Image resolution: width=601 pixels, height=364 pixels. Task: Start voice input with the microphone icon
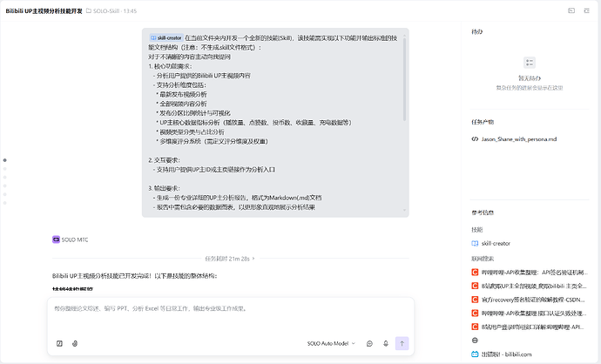tap(386, 343)
